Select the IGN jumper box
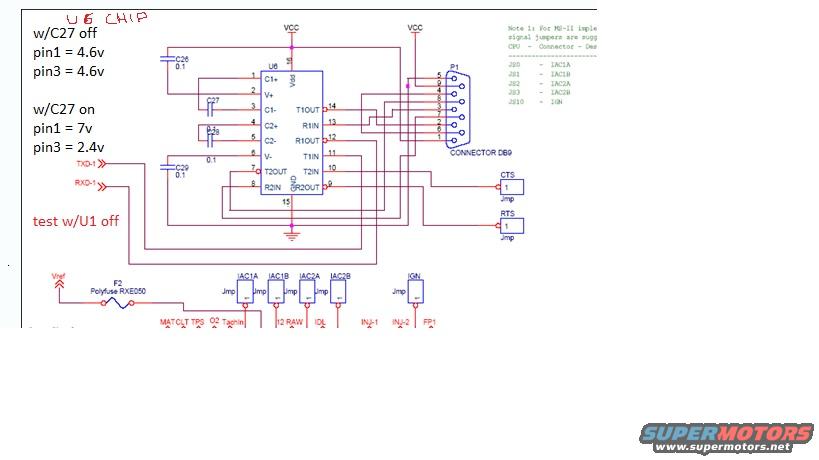 415,292
